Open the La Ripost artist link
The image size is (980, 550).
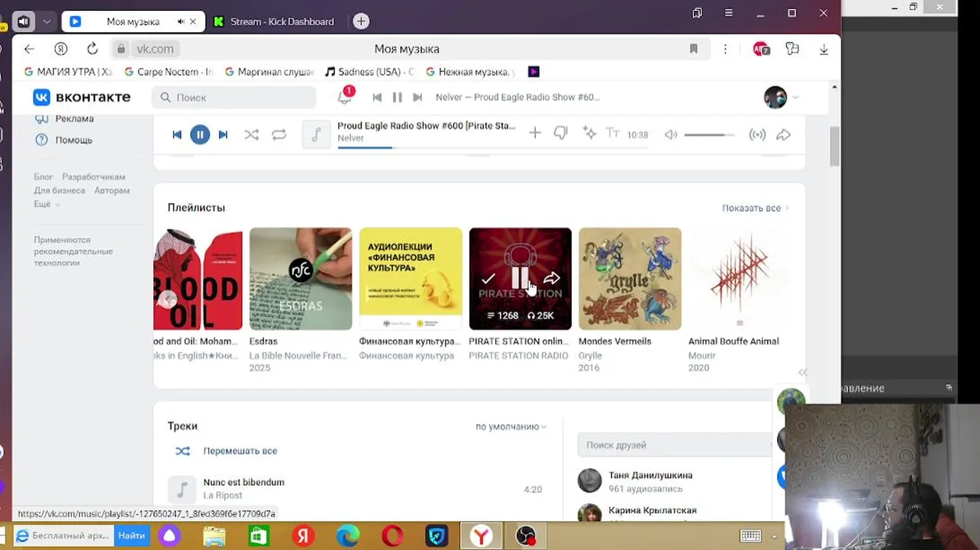(222, 495)
